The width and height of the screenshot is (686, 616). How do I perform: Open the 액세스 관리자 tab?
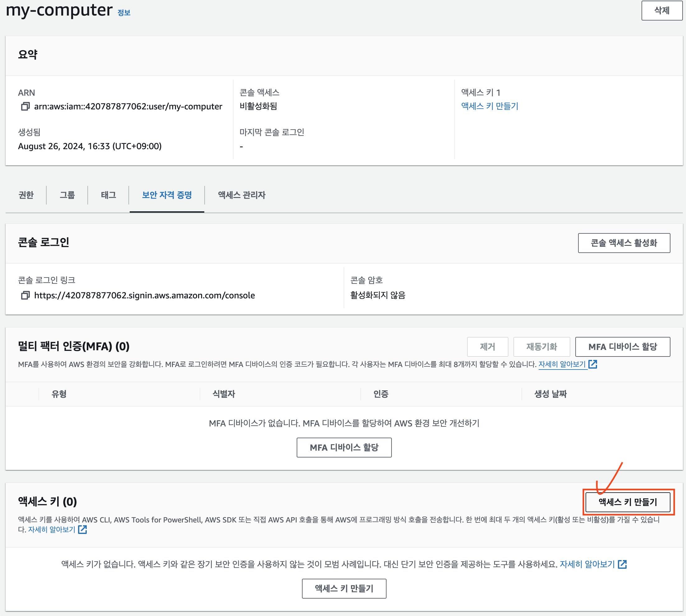[x=241, y=195]
